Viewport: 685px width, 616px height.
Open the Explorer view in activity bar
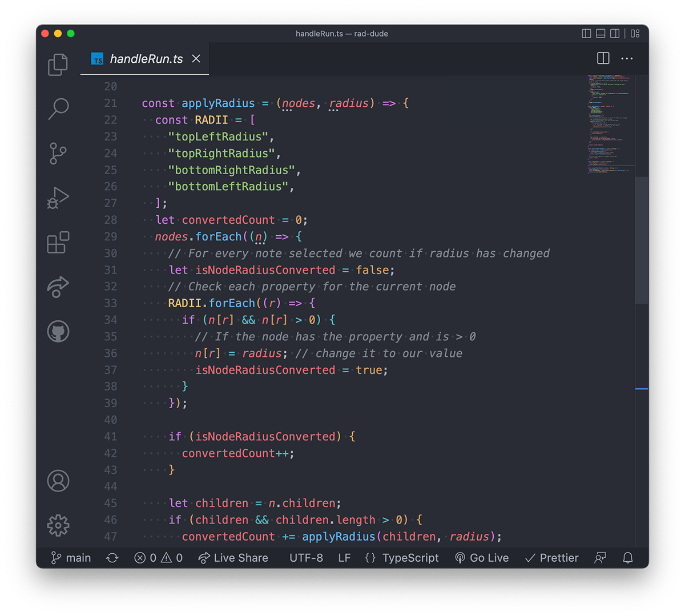click(58, 65)
